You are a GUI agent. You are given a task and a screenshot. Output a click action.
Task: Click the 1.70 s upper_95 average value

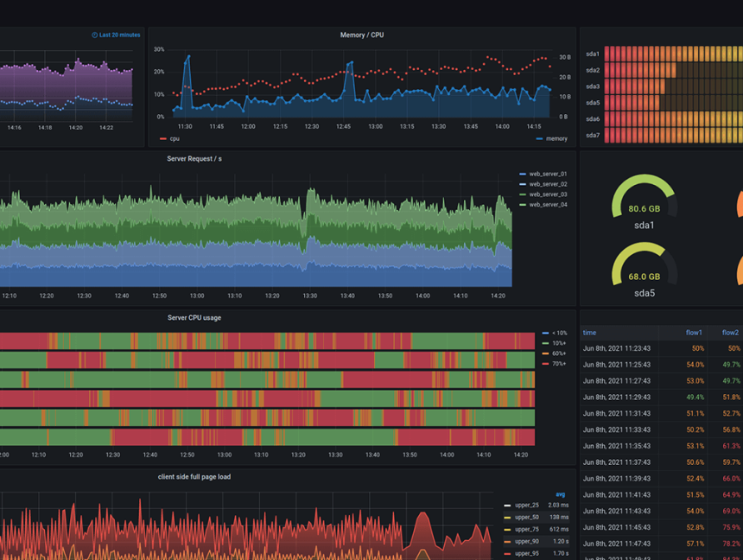coord(561,553)
